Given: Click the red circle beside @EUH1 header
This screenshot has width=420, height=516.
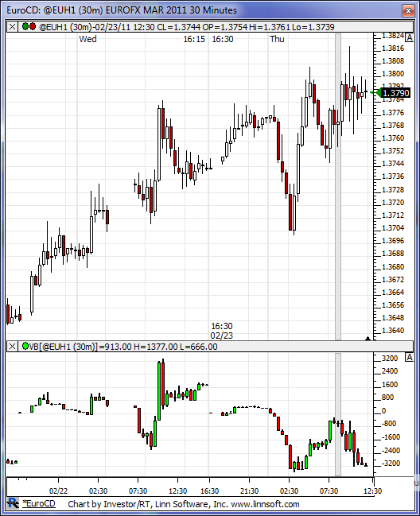Looking at the screenshot, I should click(33, 26).
